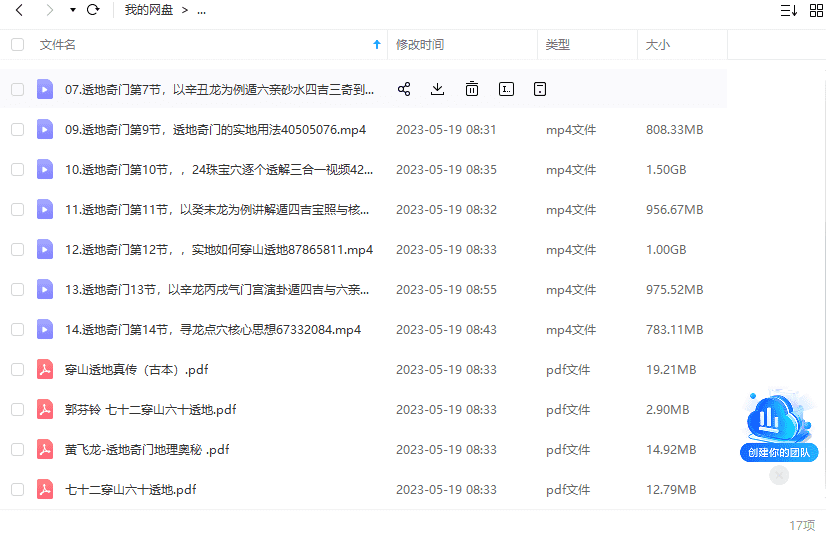Screen dimensions: 826x543
Task: Open the sort order options icon
Action: [788, 10]
